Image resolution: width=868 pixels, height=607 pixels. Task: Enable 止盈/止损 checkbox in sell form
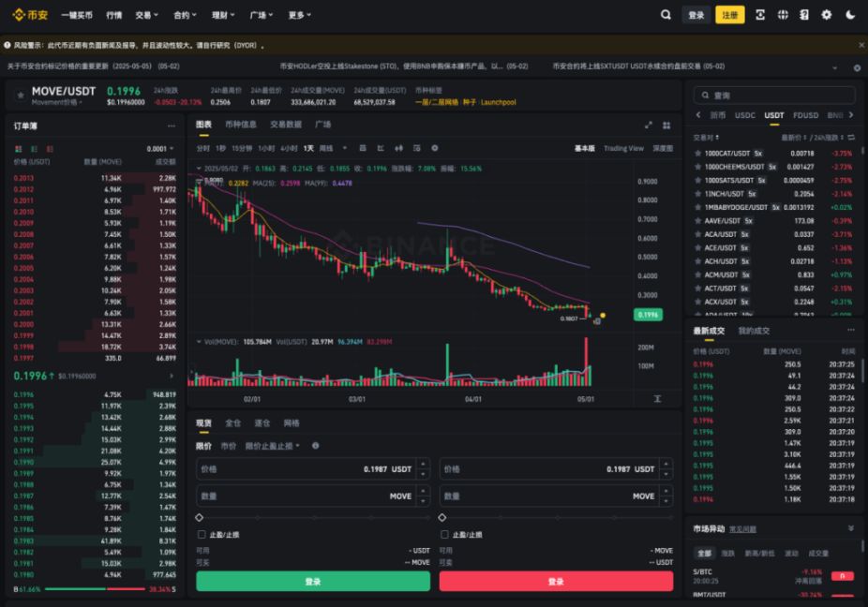[x=444, y=535]
